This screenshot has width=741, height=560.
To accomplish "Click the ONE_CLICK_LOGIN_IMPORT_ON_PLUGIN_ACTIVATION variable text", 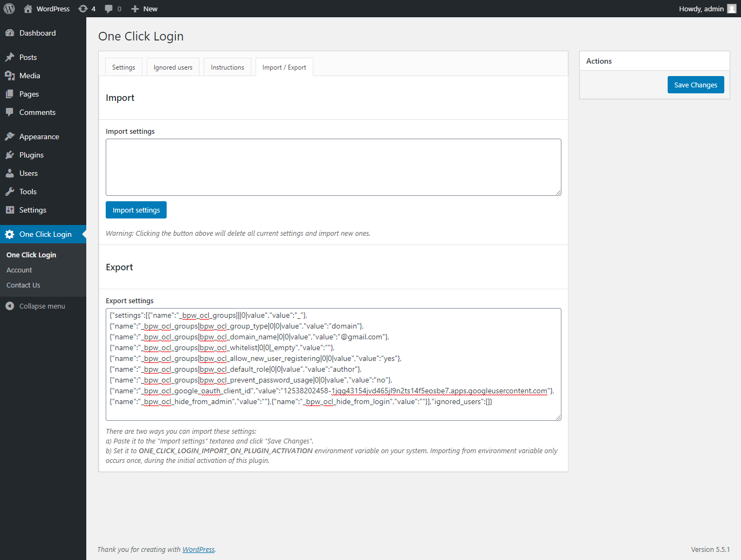I will (x=225, y=450).
